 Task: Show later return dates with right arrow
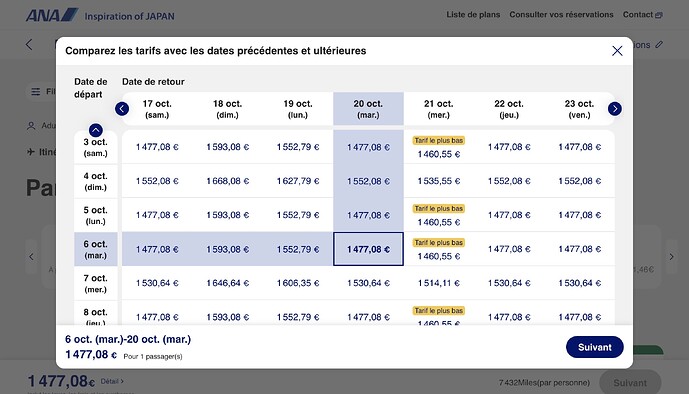[x=615, y=108]
